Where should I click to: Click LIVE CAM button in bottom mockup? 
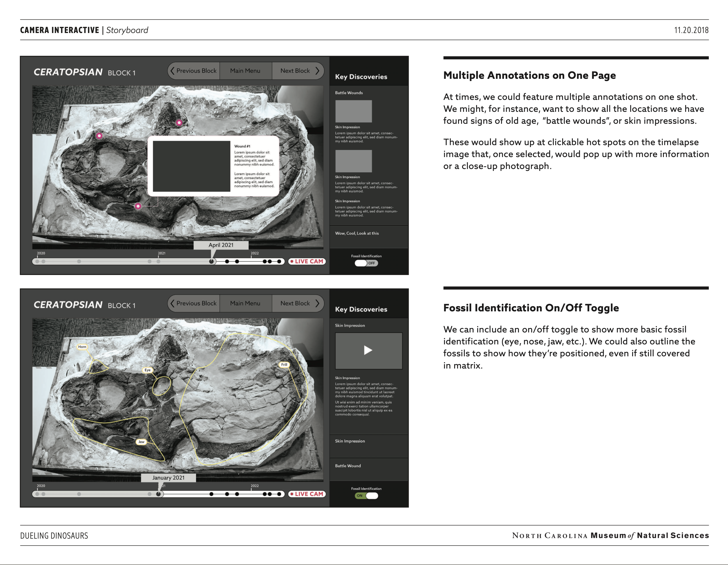pos(307,494)
